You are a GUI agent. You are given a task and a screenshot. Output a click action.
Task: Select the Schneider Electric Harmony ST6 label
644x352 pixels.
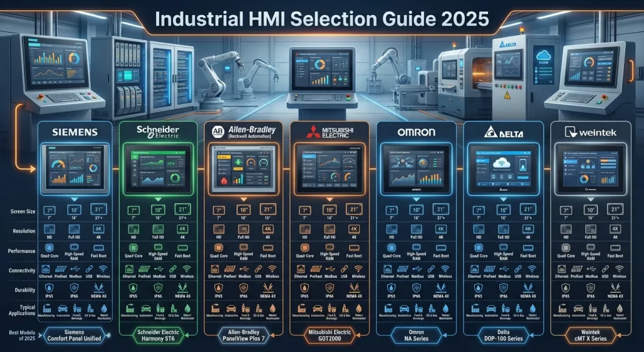coord(158,335)
